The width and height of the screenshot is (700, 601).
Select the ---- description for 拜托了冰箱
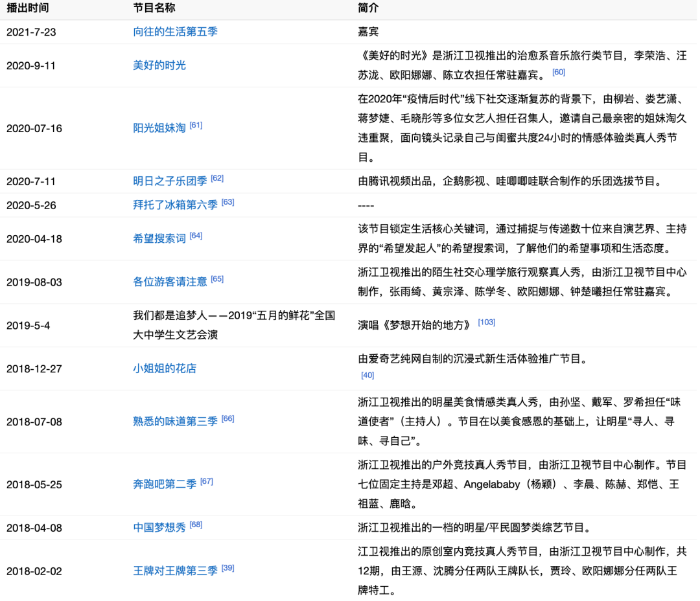[x=366, y=206]
